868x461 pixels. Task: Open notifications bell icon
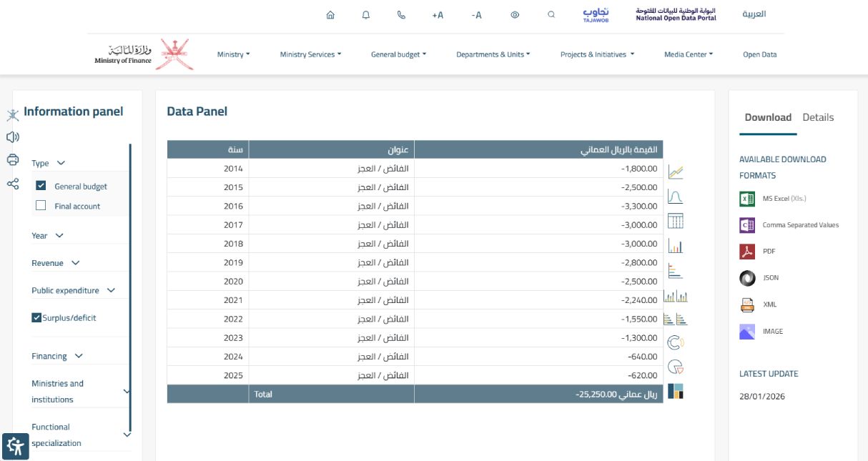tap(366, 14)
